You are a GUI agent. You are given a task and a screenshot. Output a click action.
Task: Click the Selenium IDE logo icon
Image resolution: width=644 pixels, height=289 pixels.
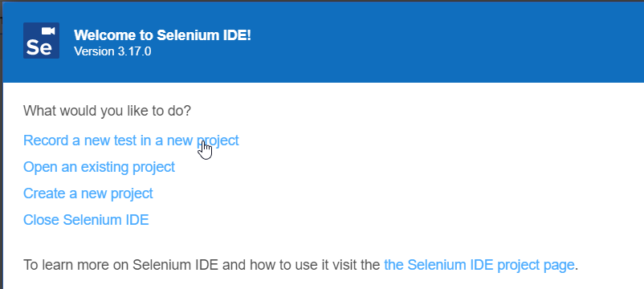[x=41, y=40]
